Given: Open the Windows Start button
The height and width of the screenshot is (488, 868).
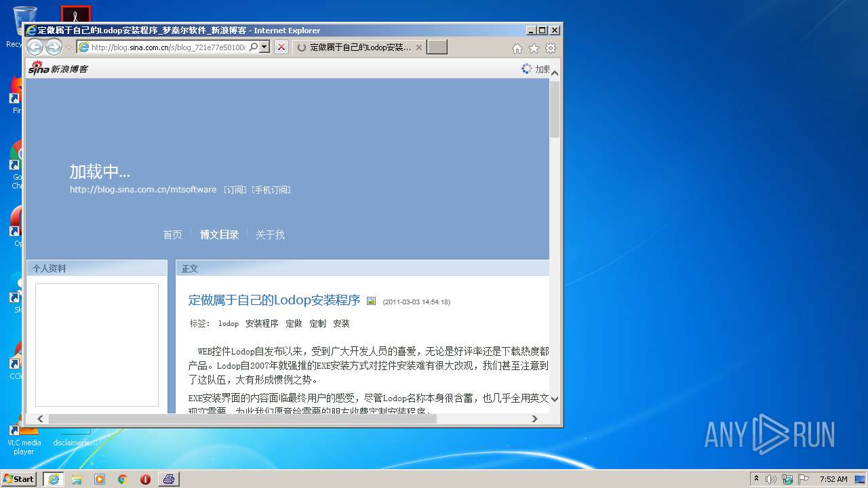Looking at the screenshot, I should (x=19, y=479).
